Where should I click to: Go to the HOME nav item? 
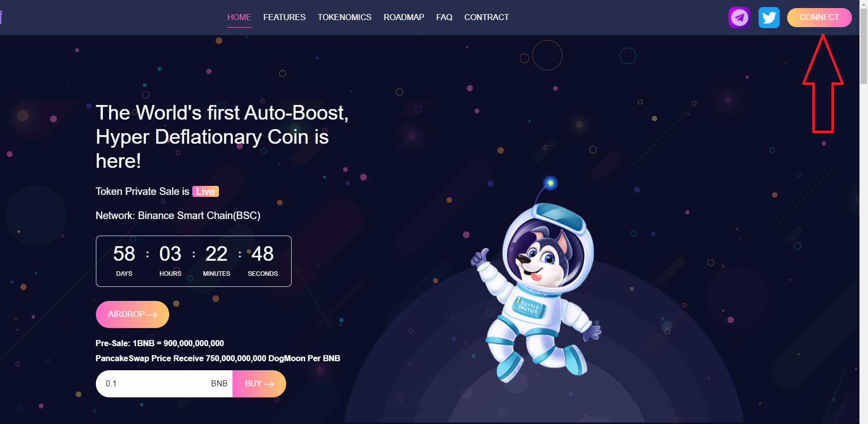tap(239, 17)
